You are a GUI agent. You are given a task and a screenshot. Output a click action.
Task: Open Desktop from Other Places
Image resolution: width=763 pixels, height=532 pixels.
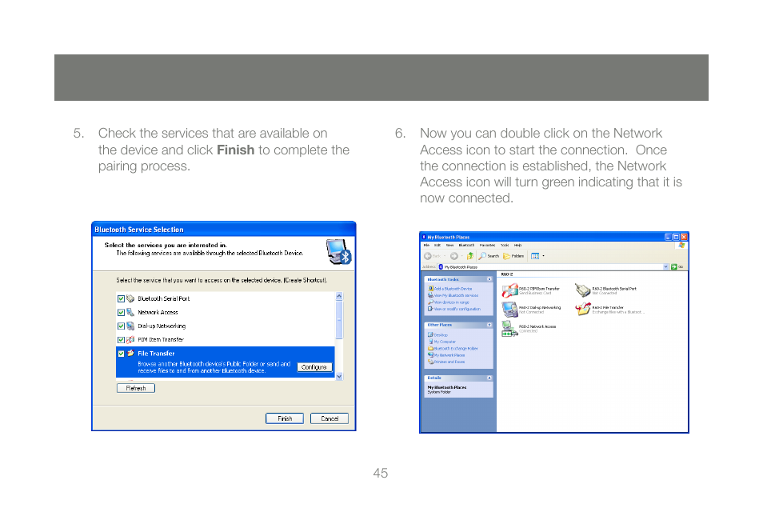pyautogui.click(x=441, y=335)
